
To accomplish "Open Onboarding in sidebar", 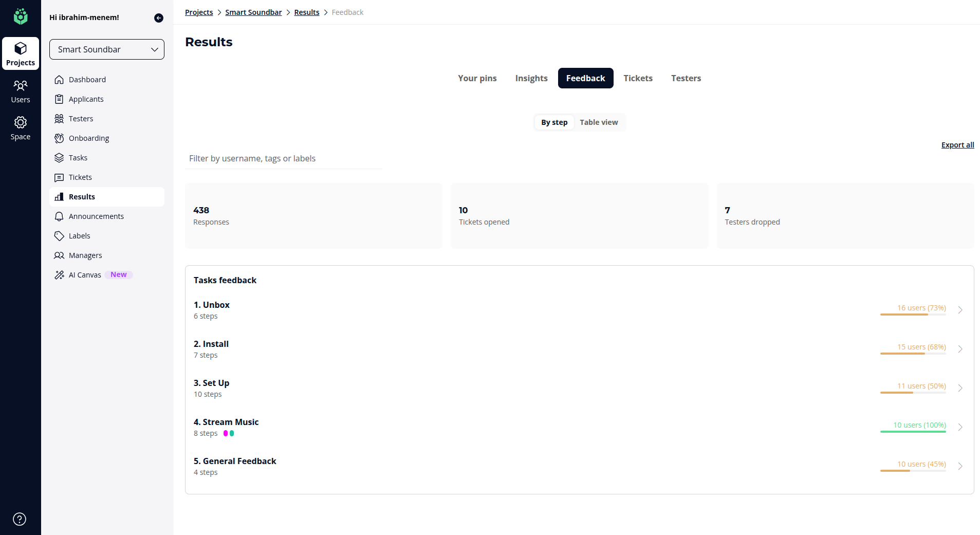I will 107,138.
